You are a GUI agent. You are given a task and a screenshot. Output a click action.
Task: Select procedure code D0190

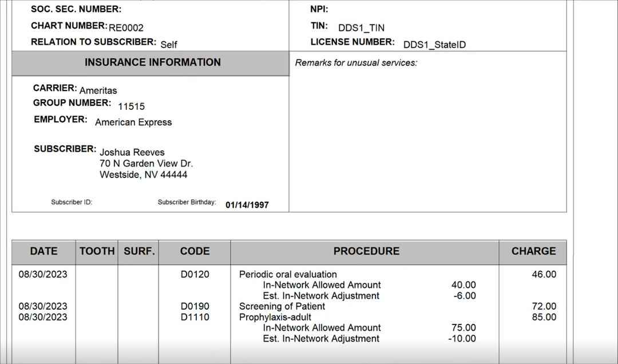pos(195,306)
